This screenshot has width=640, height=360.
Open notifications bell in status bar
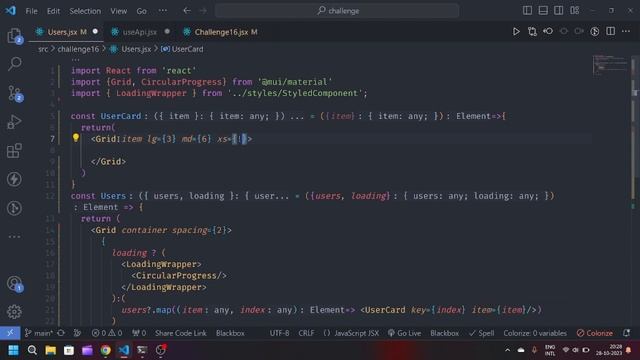point(627,333)
